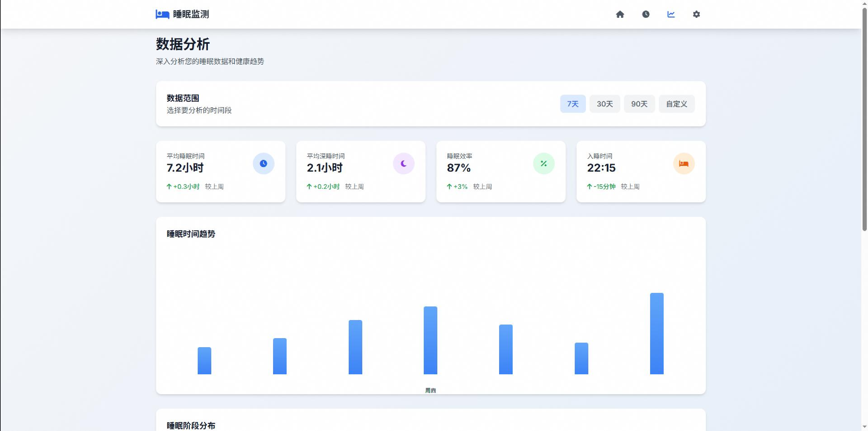Image resolution: width=868 pixels, height=431 pixels.
Task: Click the 平均睡眠时间 7.2小时 card
Action: pos(220,171)
